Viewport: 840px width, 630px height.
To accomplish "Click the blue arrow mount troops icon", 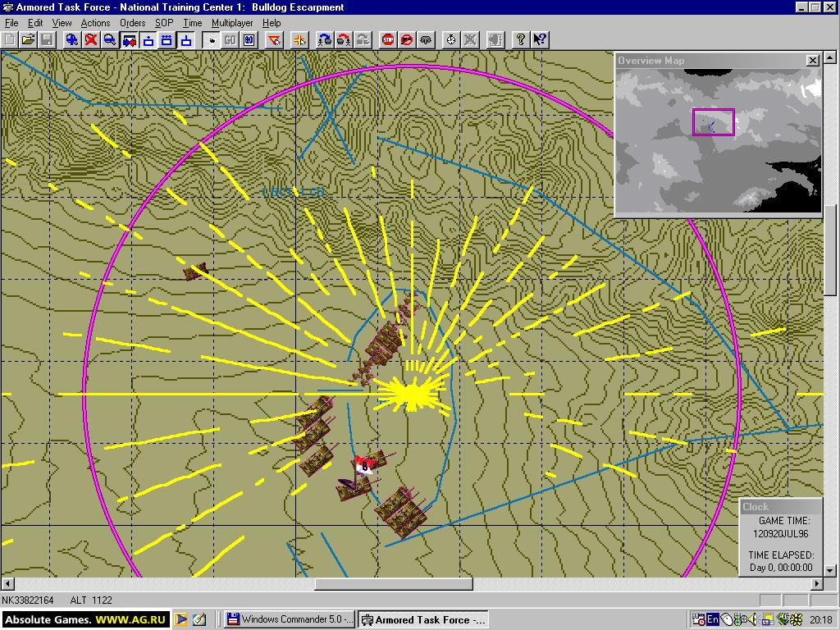I will [x=325, y=39].
